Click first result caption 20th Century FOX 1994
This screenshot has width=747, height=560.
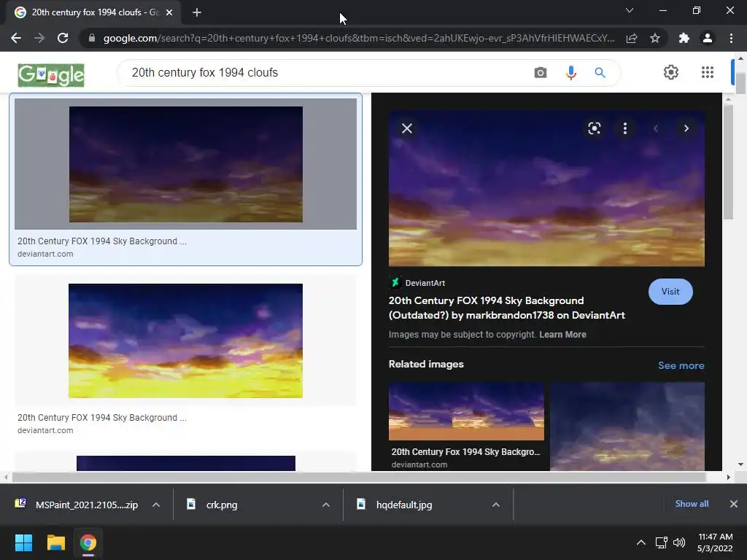pyautogui.click(x=102, y=241)
